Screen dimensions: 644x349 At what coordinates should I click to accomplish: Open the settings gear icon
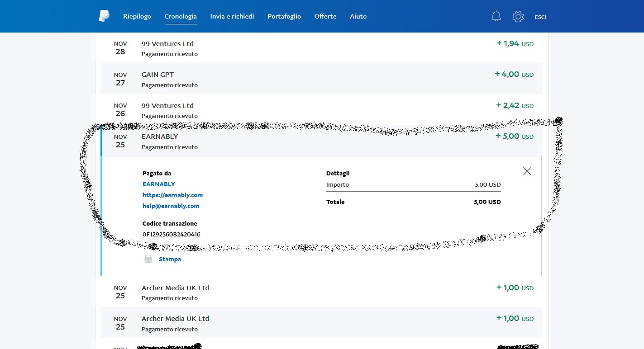(x=518, y=17)
